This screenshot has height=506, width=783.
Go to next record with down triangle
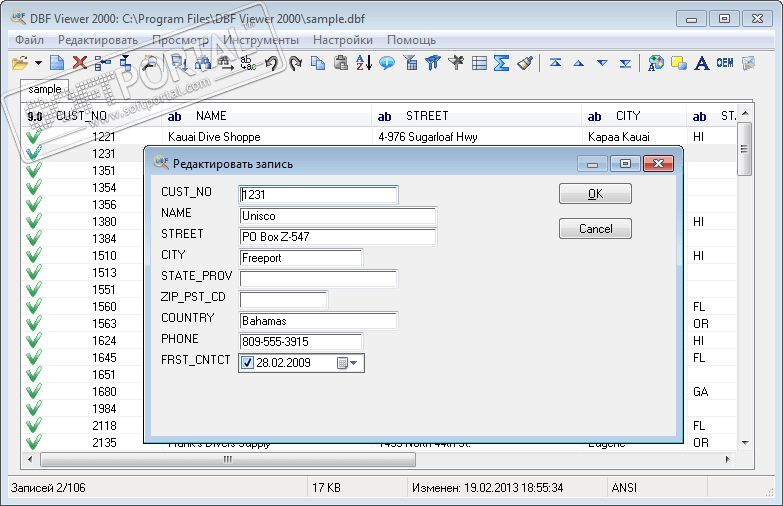(x=602, y=63)
